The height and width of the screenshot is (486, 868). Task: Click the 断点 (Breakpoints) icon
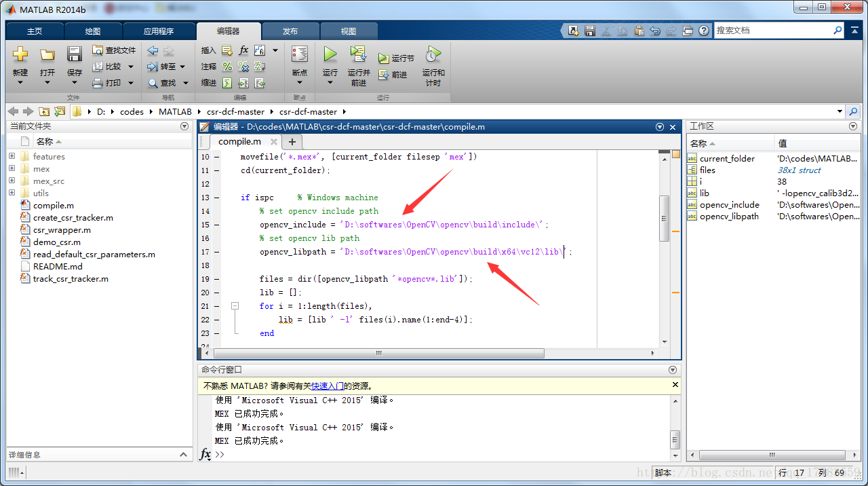pyautogui.click(x=300, y=55)
